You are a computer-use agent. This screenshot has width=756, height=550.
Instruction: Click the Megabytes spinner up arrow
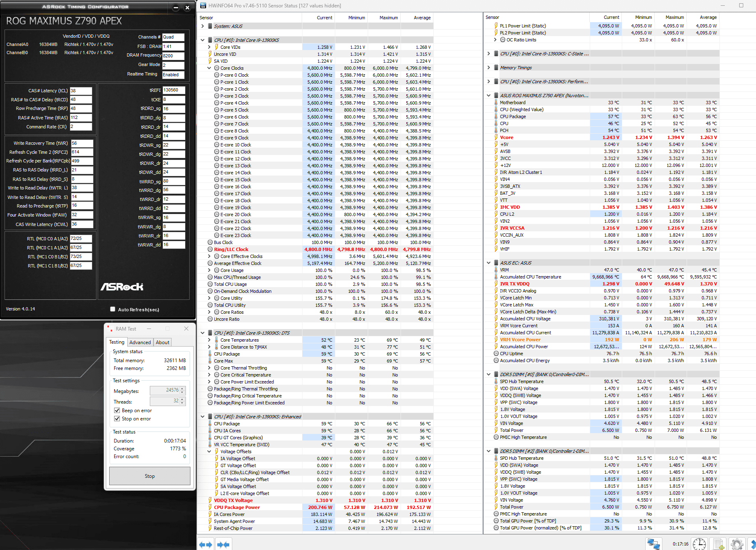tap(183, 388)
